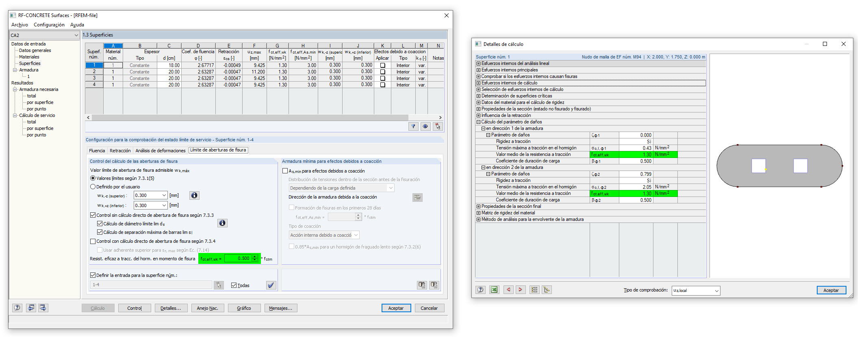Open the Archivo menu

[20, 25]
